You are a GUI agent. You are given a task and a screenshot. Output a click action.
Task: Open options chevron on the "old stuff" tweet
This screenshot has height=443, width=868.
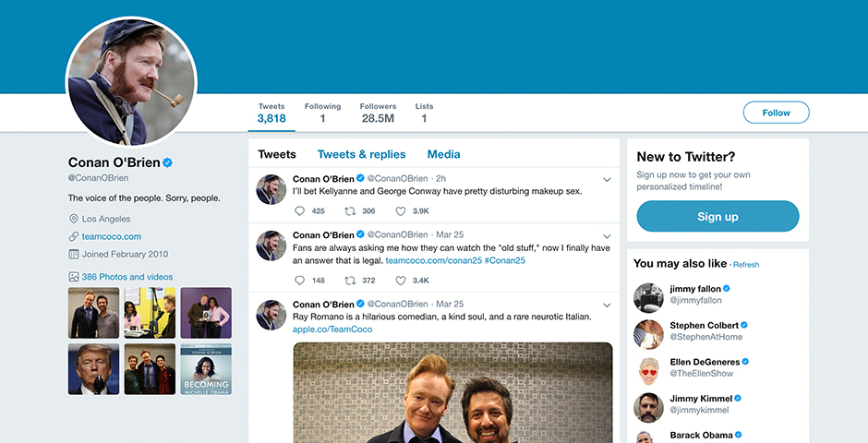pos(607,236)
